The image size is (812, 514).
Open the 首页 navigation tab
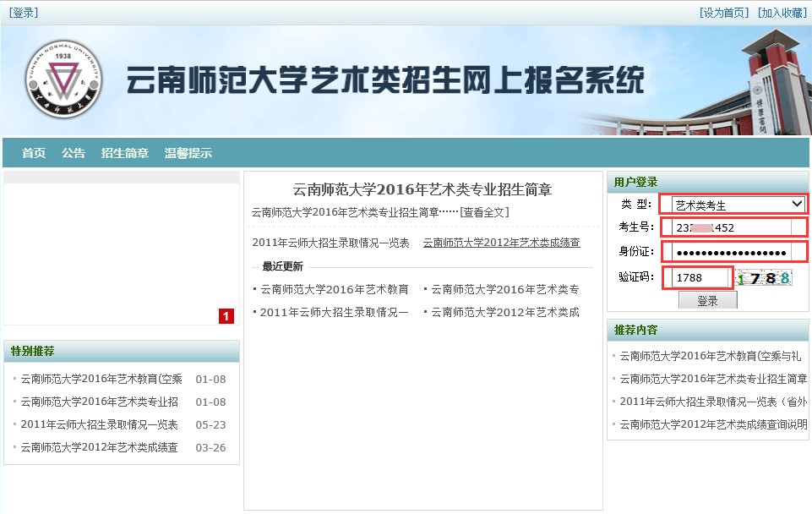tap(34, 153)
